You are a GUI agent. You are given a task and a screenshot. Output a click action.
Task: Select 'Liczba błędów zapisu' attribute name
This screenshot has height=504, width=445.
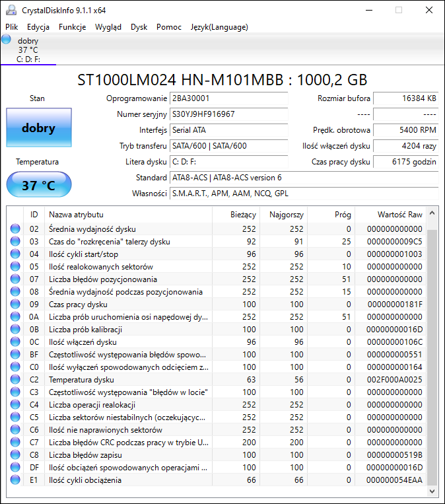coord(85,455)
